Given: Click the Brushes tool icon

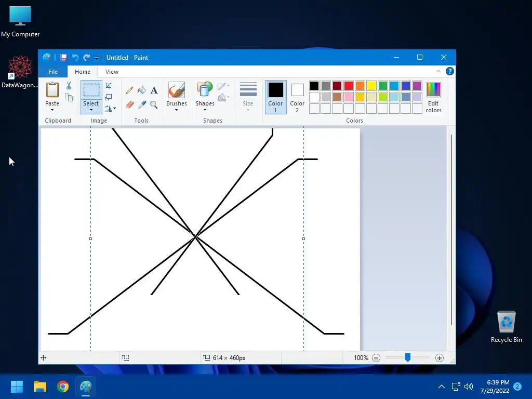Looking at the screenshot, I should point(177,90).
